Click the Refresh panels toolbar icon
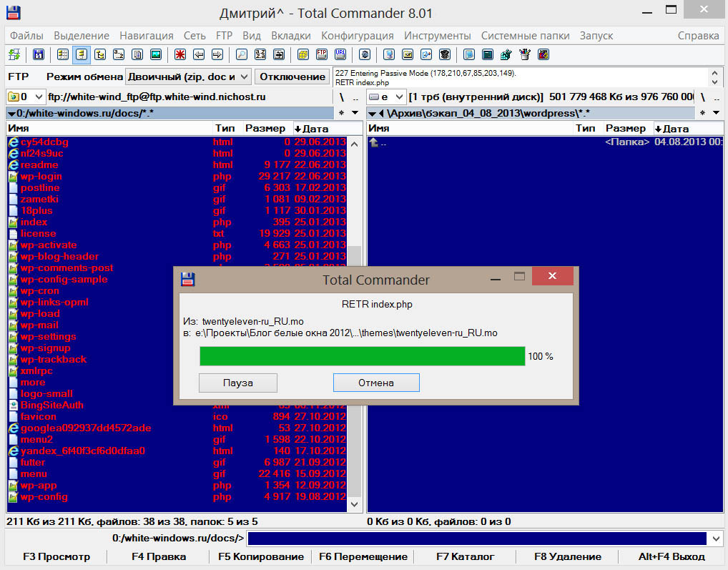Viewport: 728px width, 570px height. (x=14, y=55)
